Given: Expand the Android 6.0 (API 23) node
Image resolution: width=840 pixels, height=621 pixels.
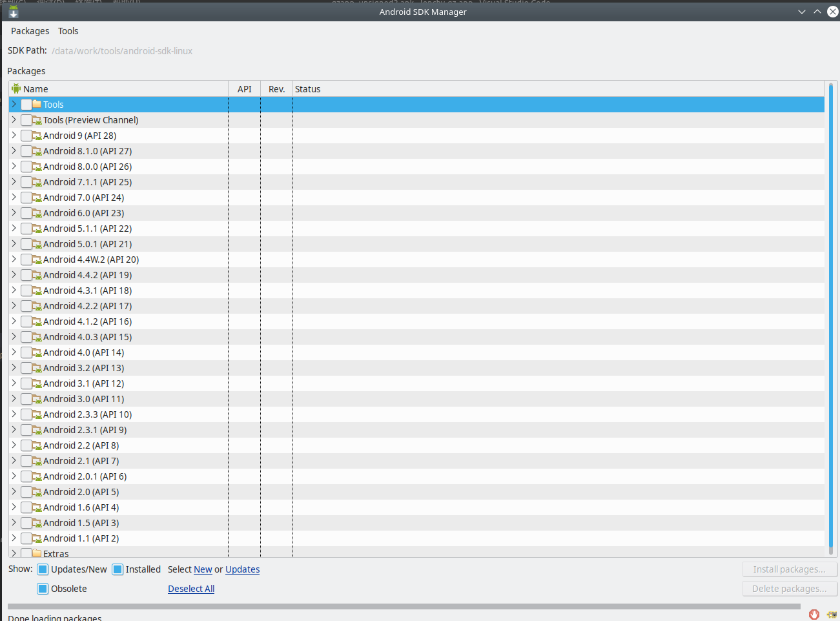Looking at the screenshot, I should (14, 212).
